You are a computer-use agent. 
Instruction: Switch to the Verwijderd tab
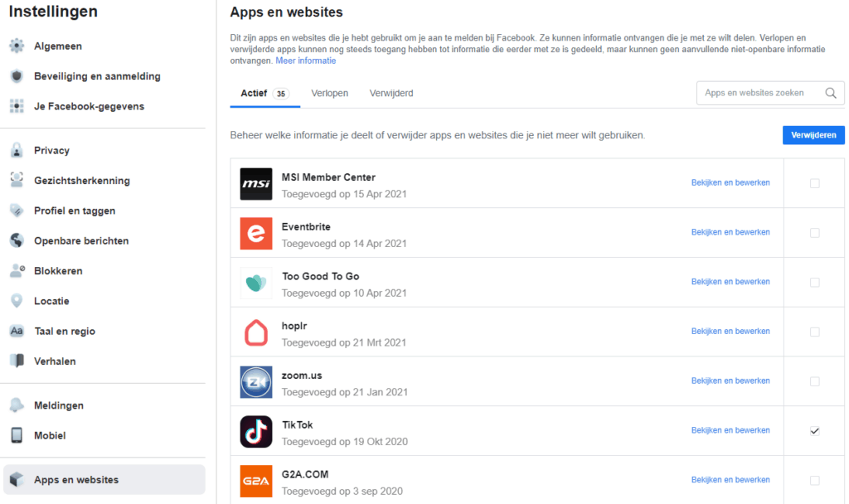coord(391,93)
